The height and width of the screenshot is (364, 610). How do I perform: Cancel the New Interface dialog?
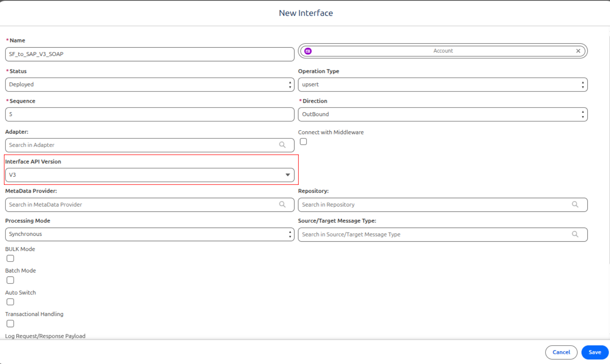(x=561, y=352)
